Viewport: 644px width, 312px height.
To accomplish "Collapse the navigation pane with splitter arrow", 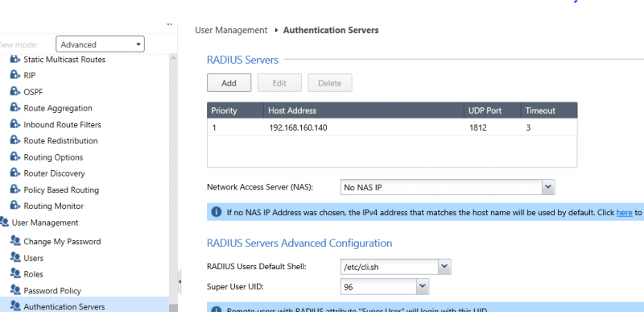I will pos(180,281).
